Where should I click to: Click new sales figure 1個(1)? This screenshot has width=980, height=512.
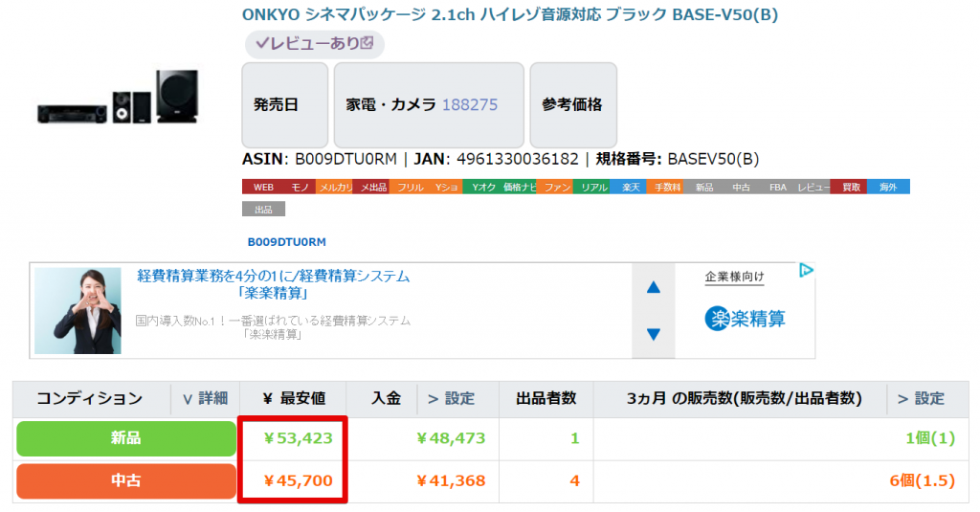pyautogui.click(x=930, y=438)
